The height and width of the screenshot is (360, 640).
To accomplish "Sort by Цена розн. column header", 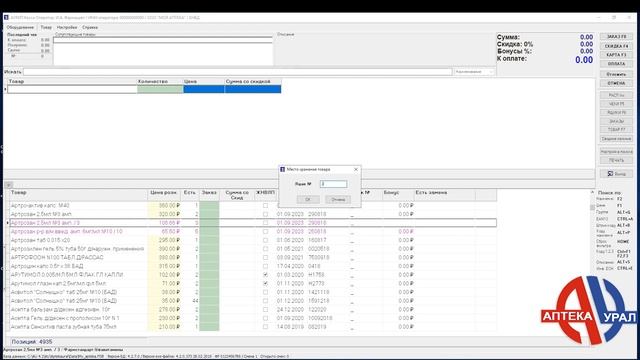I will (164, 195).
